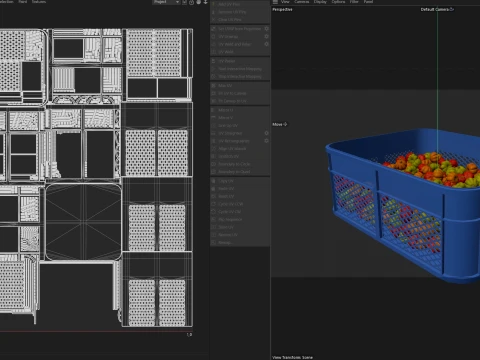Image resolution: width=480 pixels, height=360 pixels.
Task: Open the viewport Cameras menu
Action: click(302, 2)
